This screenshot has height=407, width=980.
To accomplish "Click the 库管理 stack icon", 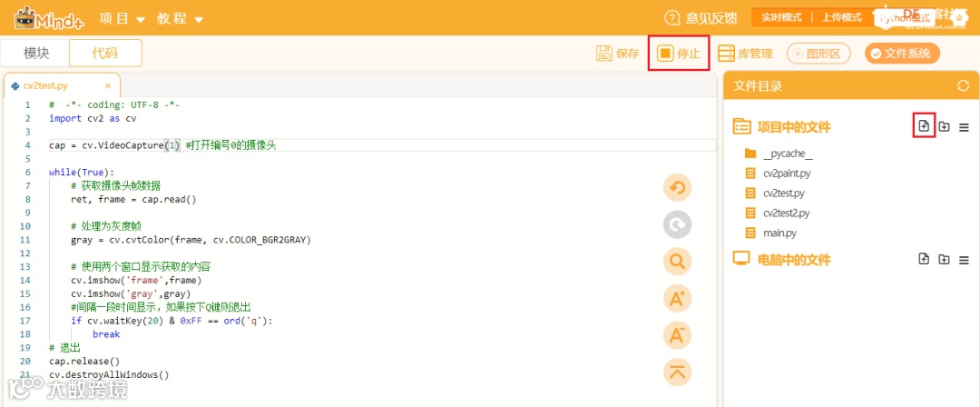I will click(x=726, y=54).
